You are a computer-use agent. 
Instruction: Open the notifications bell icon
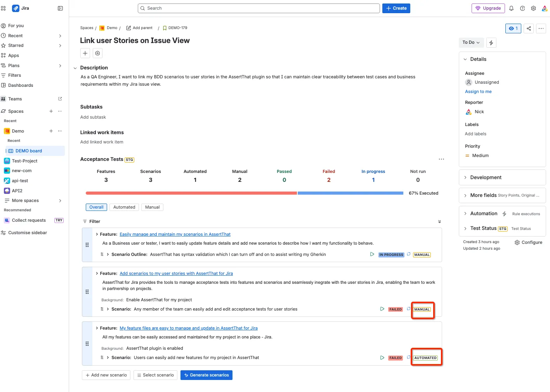(x=511, y=8)
